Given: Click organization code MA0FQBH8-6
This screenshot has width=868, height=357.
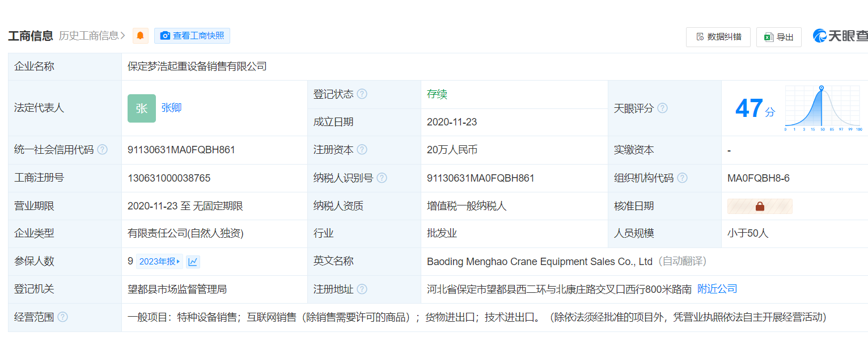Looking at the screenshot, I should point(759,178).
